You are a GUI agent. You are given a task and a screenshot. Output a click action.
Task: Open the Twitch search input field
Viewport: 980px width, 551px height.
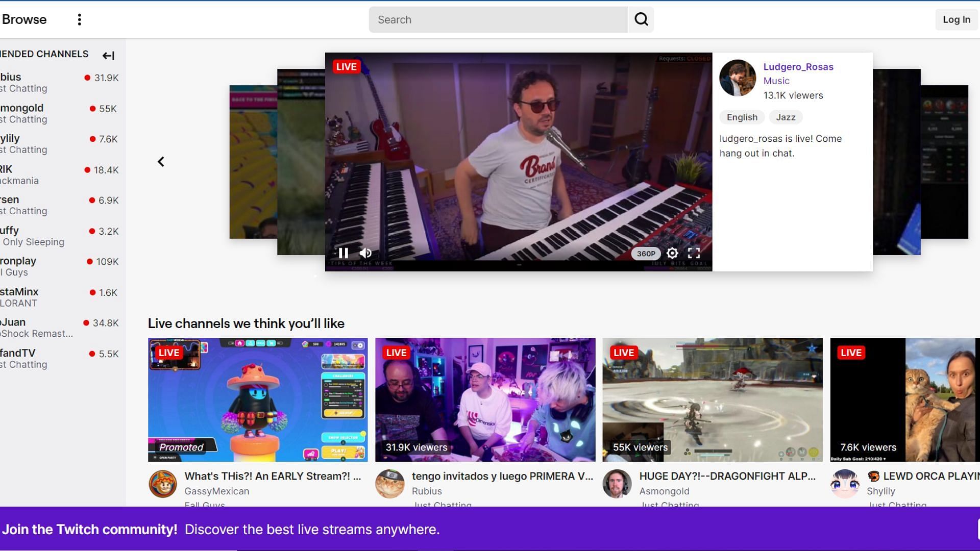(499, 19)
